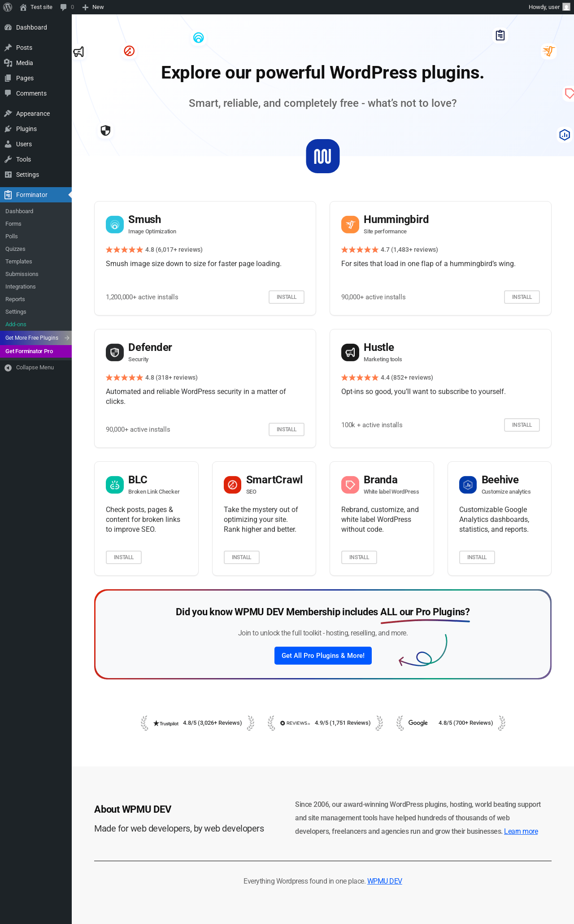Click floating Beehive icon in hero banner
The image size is (574, 924).
click(x=565, y=135)
